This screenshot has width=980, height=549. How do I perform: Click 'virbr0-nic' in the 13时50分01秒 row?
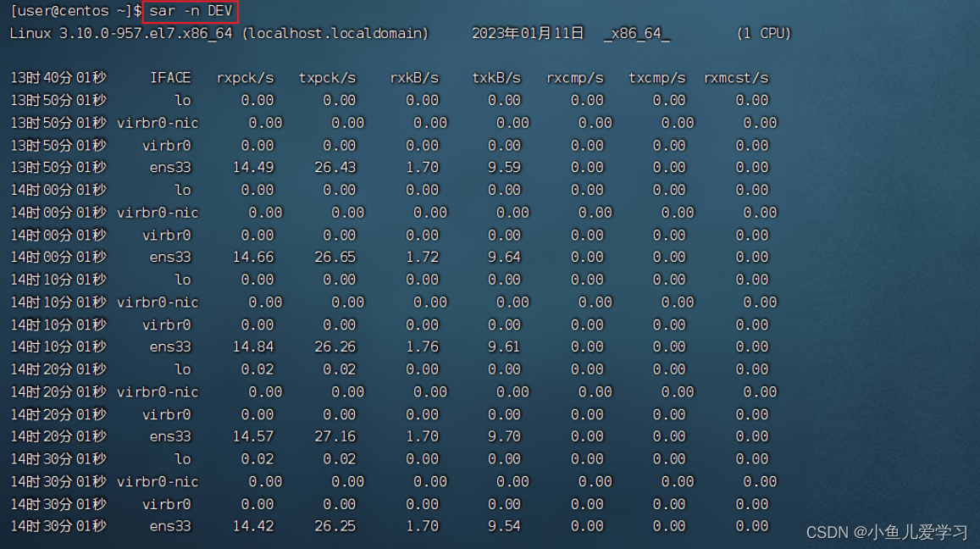tap(158, 123)
